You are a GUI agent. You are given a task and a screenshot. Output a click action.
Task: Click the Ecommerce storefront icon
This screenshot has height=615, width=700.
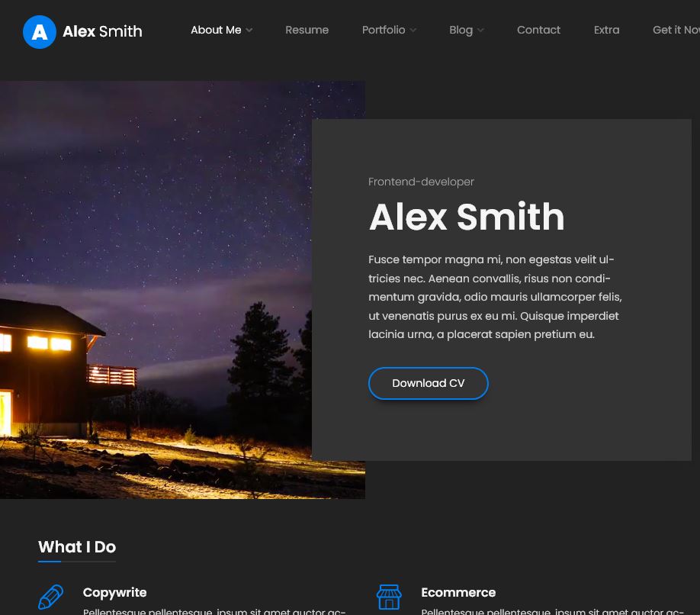tap(389, 597)
